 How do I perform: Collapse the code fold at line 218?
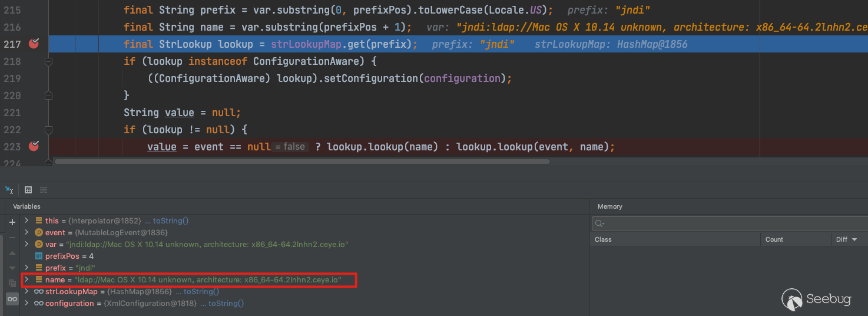coord(49,61)
